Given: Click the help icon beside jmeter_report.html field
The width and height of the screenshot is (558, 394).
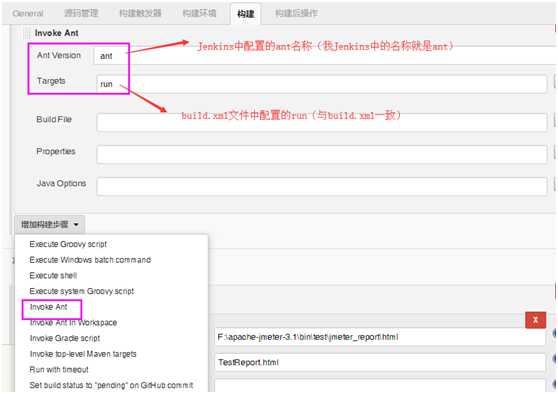Looking at the screenshot, I should 555,334.
